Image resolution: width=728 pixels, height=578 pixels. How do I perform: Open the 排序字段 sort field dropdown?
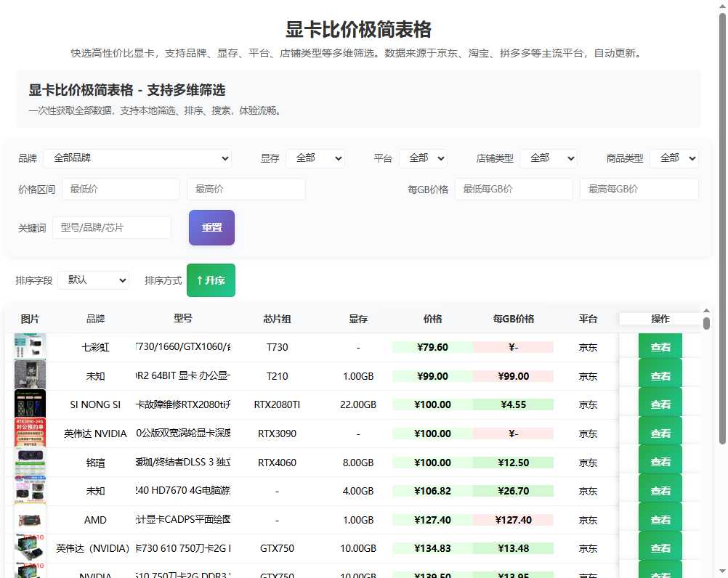pyautogui.click(x=93, y=280)
